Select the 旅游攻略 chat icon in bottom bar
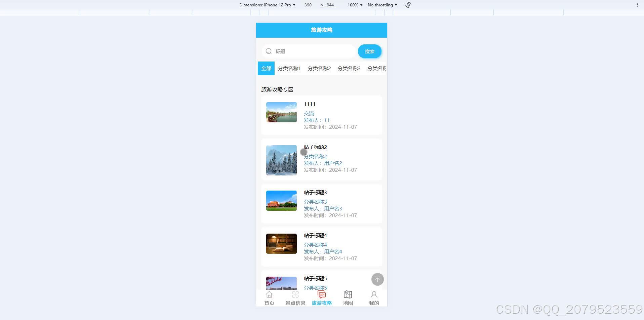Viewport: 644px width, 320px height. (x=322, y=295)
